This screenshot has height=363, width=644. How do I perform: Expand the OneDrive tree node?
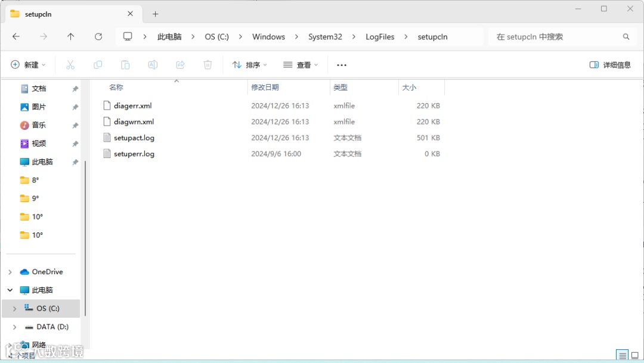coord(10,272)
